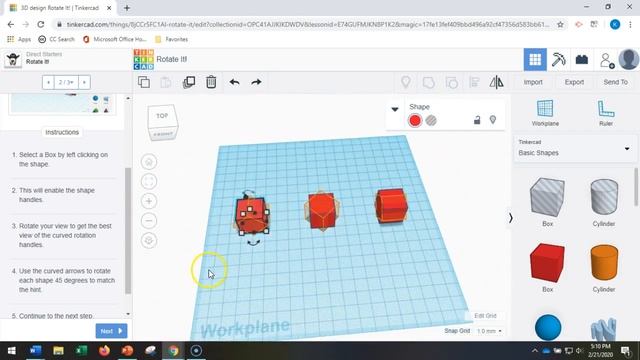The width and height of the screenshot is (640, 360).
Task: Zoom out with the minus button
Action: [149, 221]
